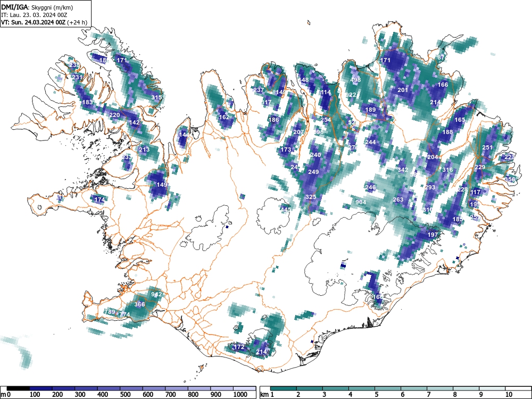Click the 'VT: Sun. 24.03.2024 00Z (+24 h)' line
The image size is (532, 399).
click(x=44, y=22)
